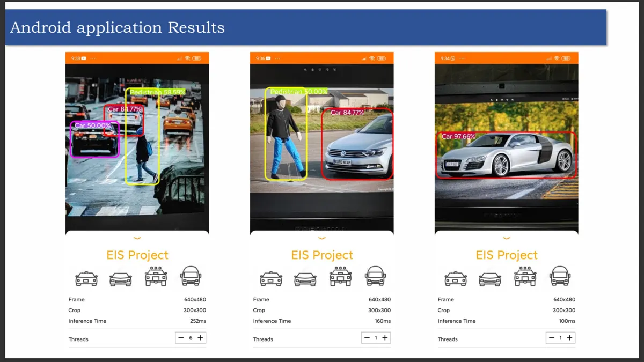Click the 'Pedistrian 58.59%' detection label
644x362 pixels.
(157, 92)
